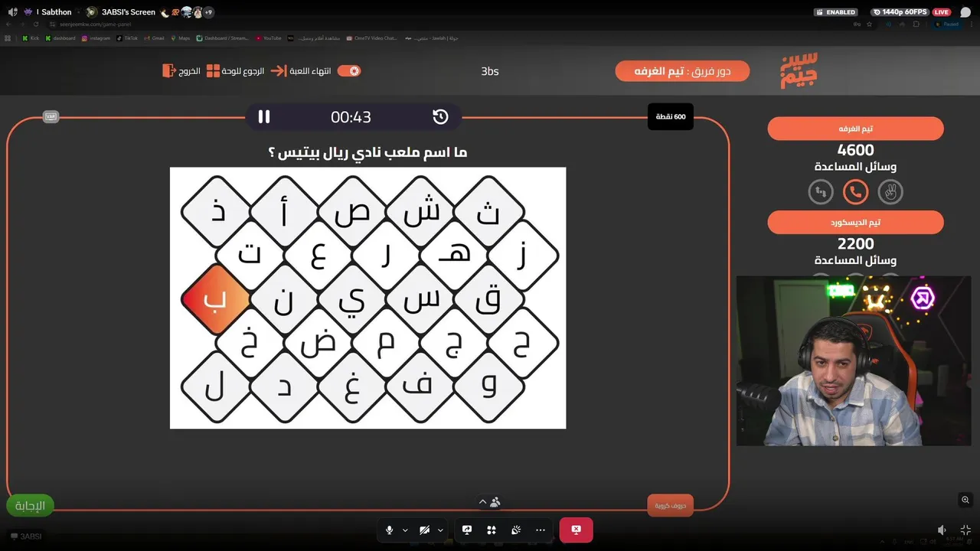Use تيم الغرفه swap lifeline icon
Screen dimensions: 980x551
(x=821, y=192)
